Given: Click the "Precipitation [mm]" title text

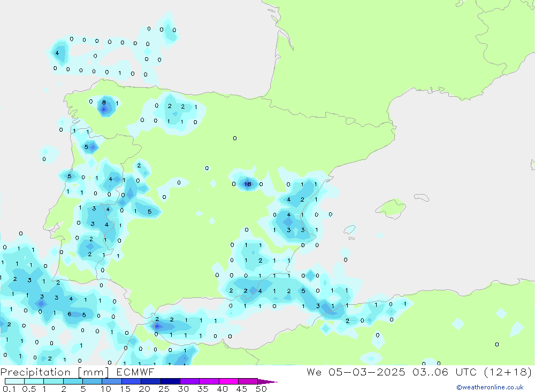Looking at the screenshot, I should [x=55, y=372].
